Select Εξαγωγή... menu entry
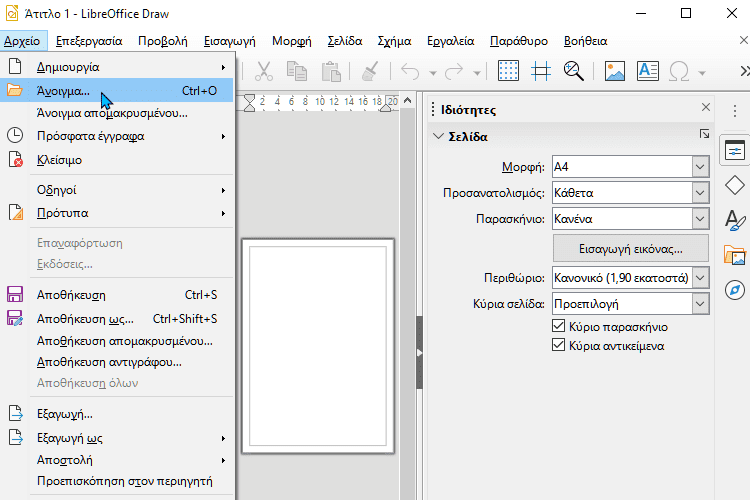Image resolution: width=750 pixels, height=500 pixels. pyautogui.click(x=117, y=414)
